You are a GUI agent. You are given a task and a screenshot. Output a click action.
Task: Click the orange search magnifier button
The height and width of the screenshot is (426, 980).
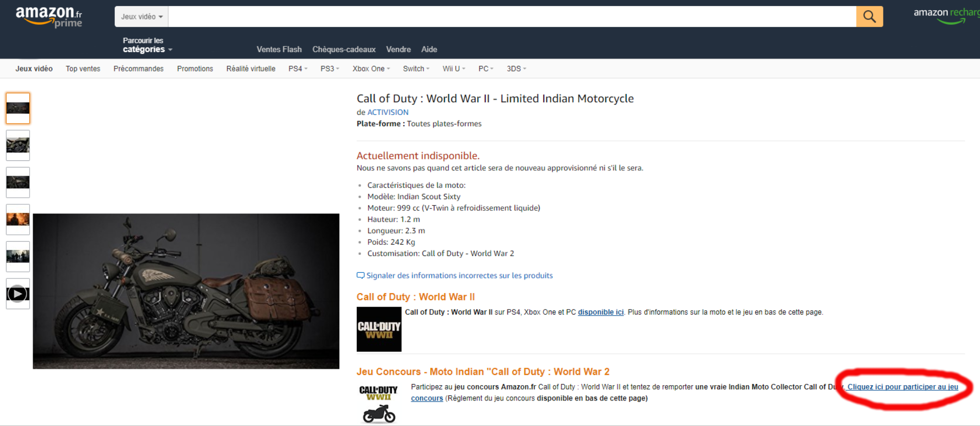coord(869,16)
